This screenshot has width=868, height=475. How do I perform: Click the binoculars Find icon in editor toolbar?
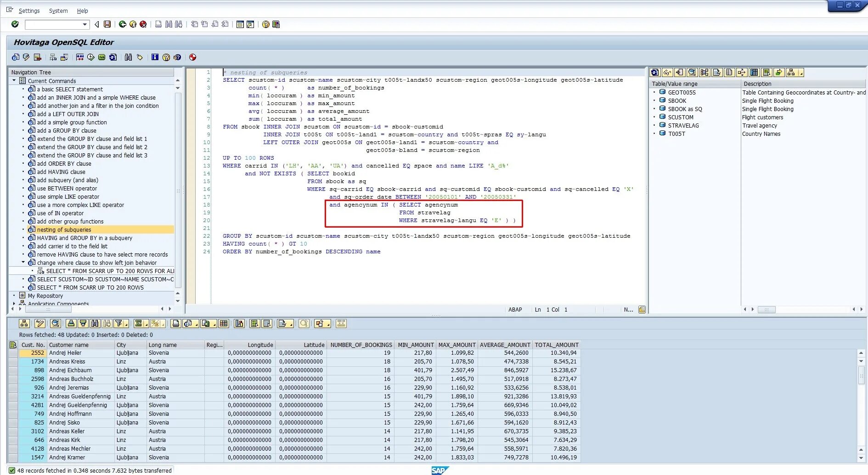(128, 57)
